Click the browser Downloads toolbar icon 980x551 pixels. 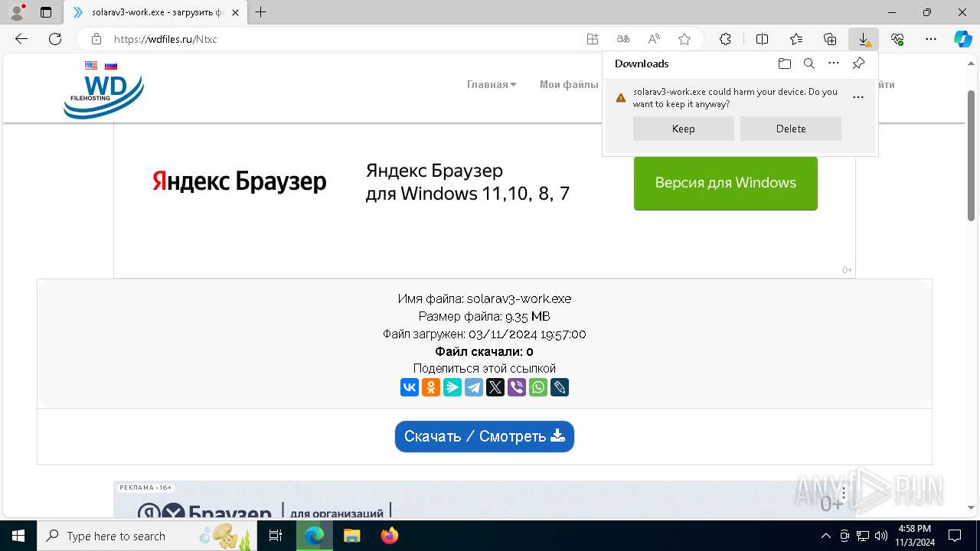tap(863, 39)
